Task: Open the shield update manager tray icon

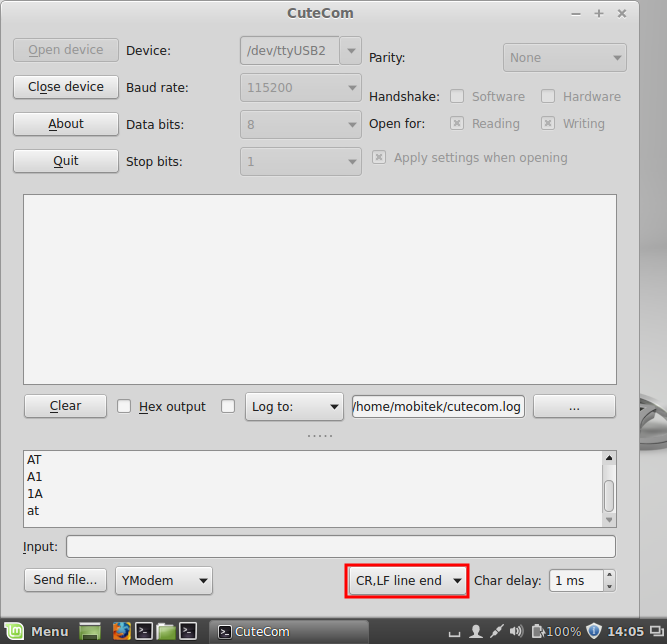Action: click(594, 631)
